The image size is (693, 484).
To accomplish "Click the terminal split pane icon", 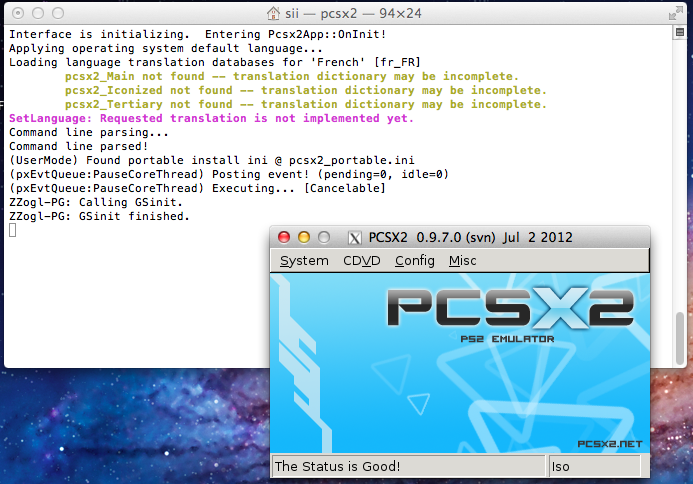I will (x=680, y=32).
